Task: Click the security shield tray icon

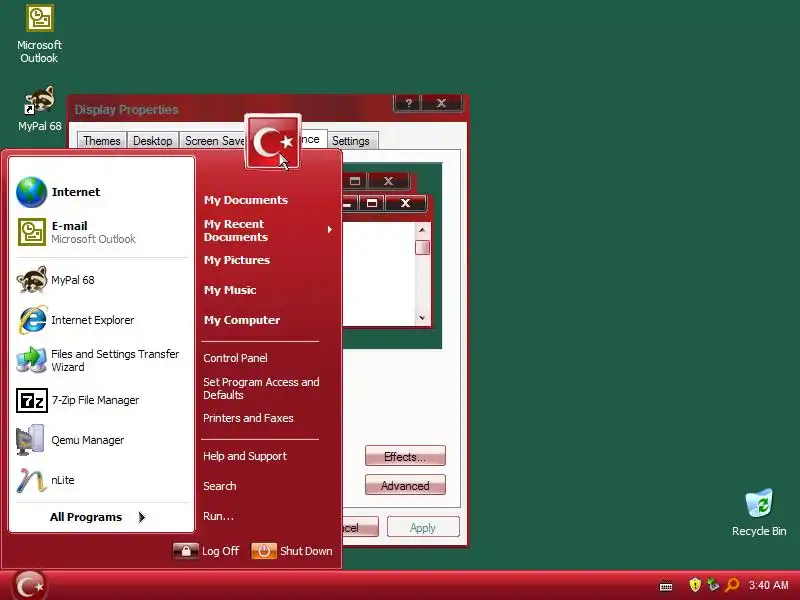Action: tap(694, 585)
